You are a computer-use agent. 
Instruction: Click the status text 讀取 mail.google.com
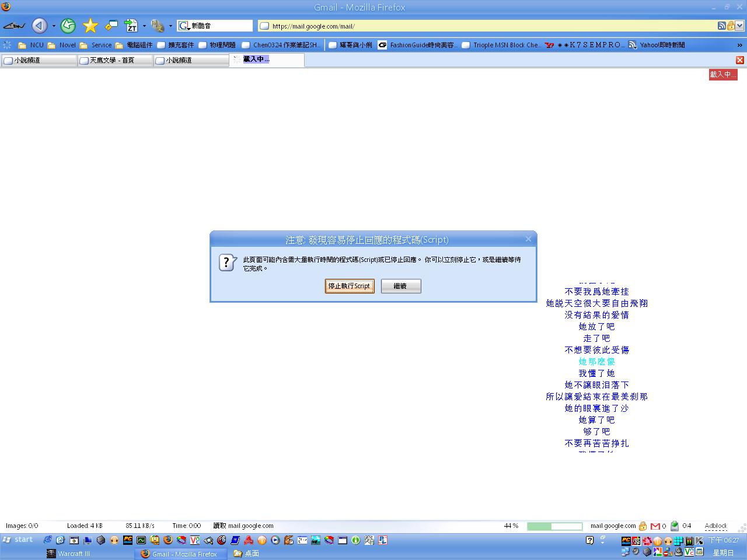click(243, 526)
